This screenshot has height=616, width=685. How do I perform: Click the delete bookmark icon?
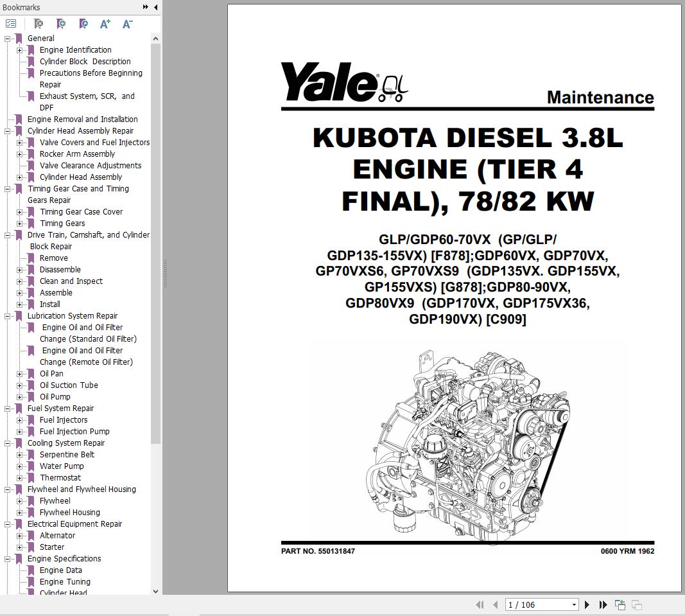pos(39,24)
